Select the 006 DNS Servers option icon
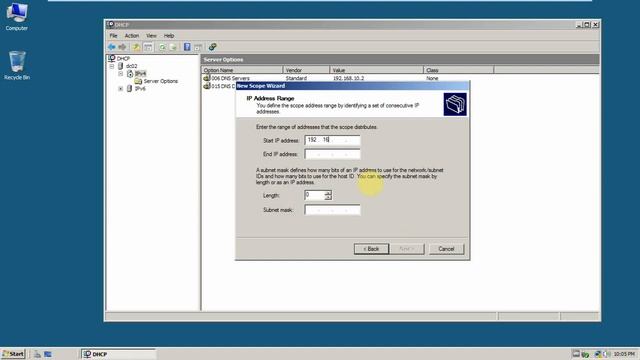640x360 pixels. click(207, 78)
